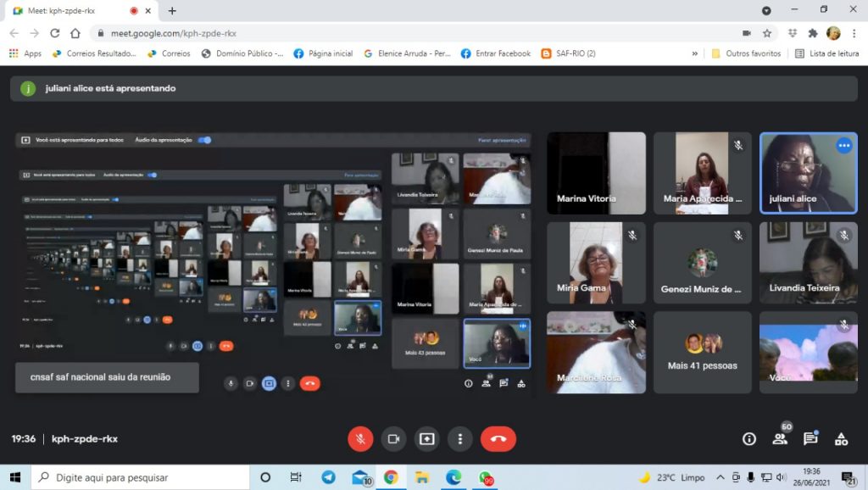Screen dimensions: 868x490
Task: Open the present screen option in bottom bar
Action: coord(426,439)
